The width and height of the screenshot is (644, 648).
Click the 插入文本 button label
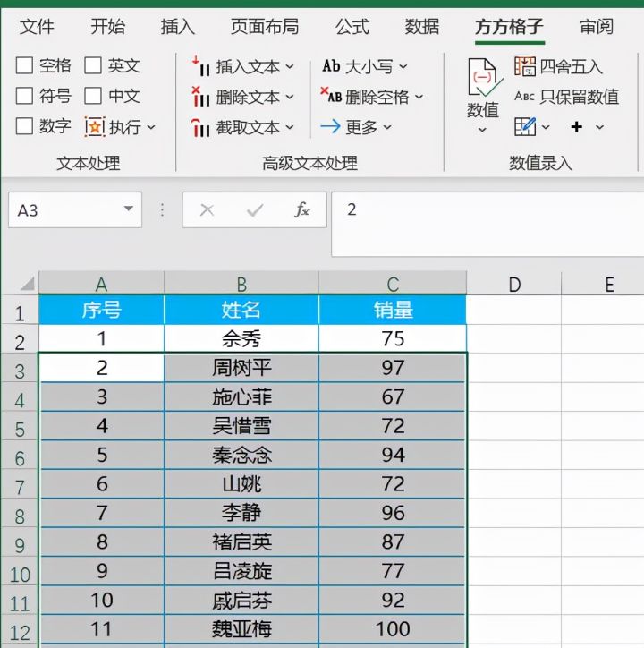[x=248, y=67]
